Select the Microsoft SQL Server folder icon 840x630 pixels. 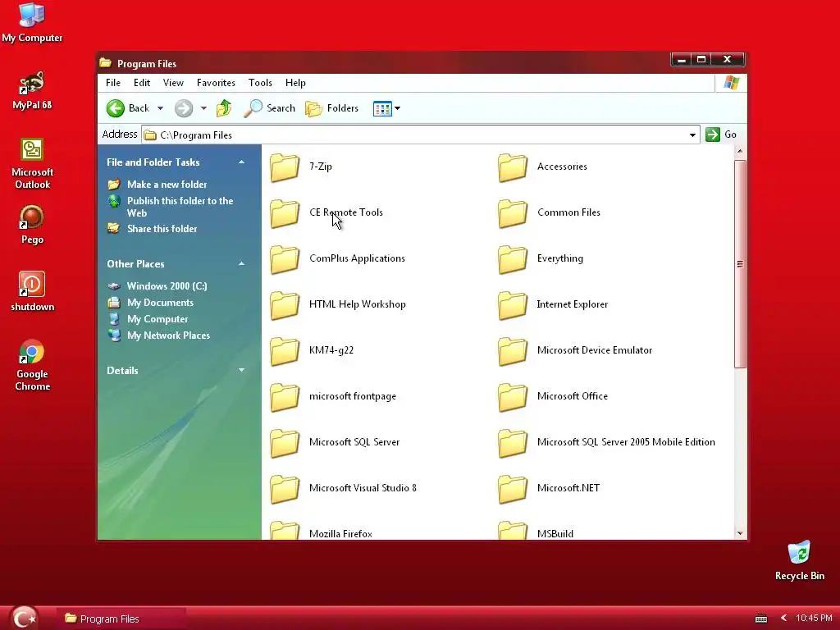coord(285,444)
